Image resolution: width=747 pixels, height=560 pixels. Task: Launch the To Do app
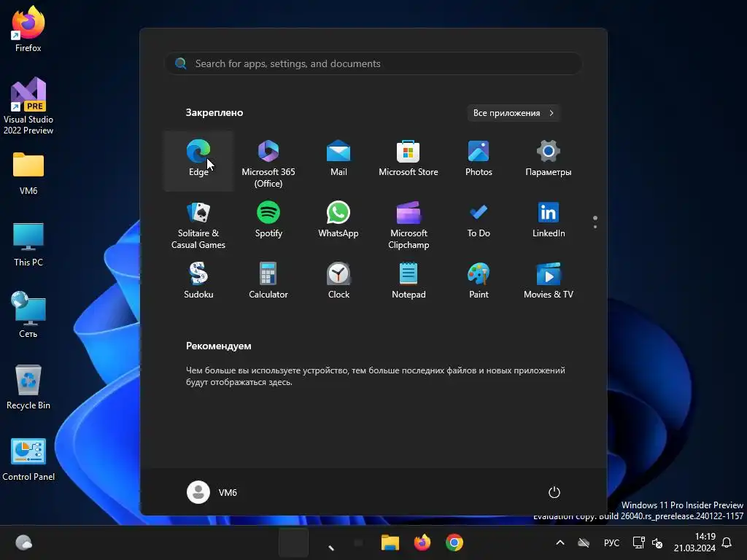point(479,222)
